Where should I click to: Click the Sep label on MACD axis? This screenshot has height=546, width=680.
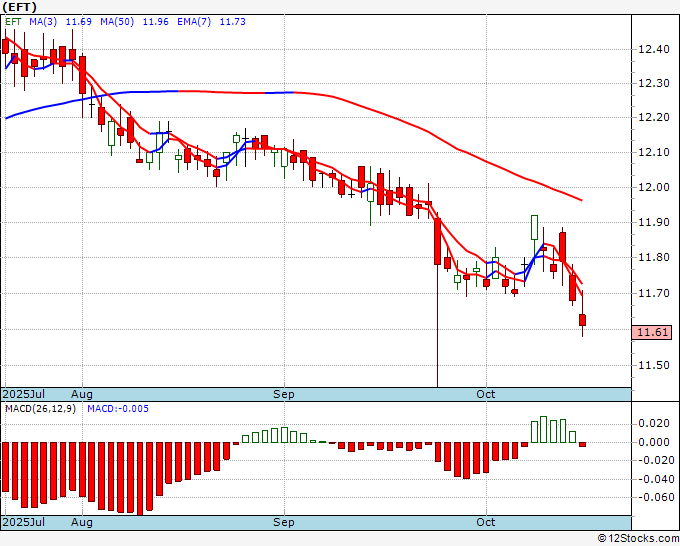tap(284, 522)
